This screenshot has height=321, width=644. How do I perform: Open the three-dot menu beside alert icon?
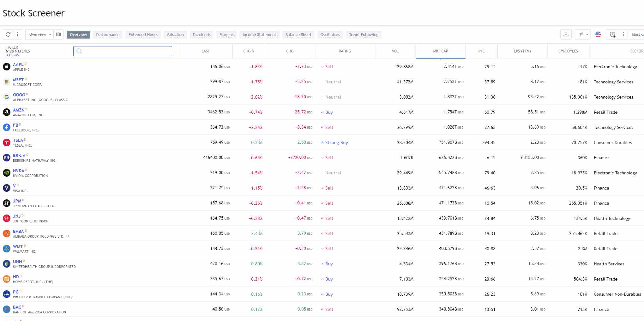click(623, 34)
